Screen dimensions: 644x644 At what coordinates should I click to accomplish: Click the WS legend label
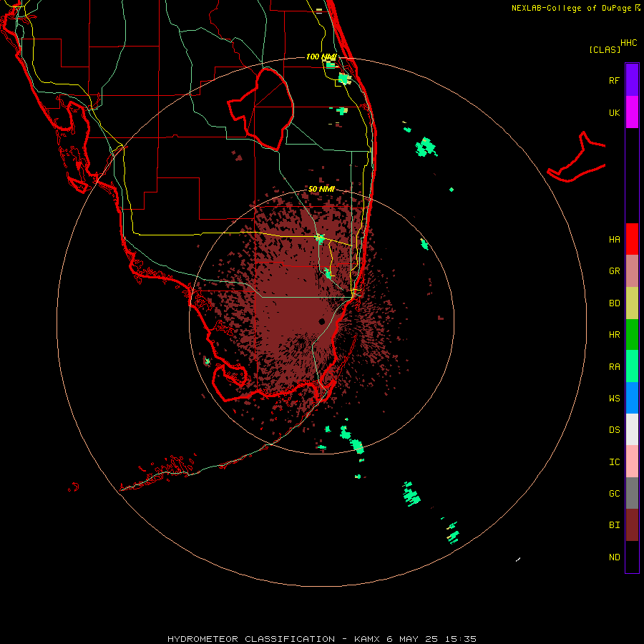(614, 398)
